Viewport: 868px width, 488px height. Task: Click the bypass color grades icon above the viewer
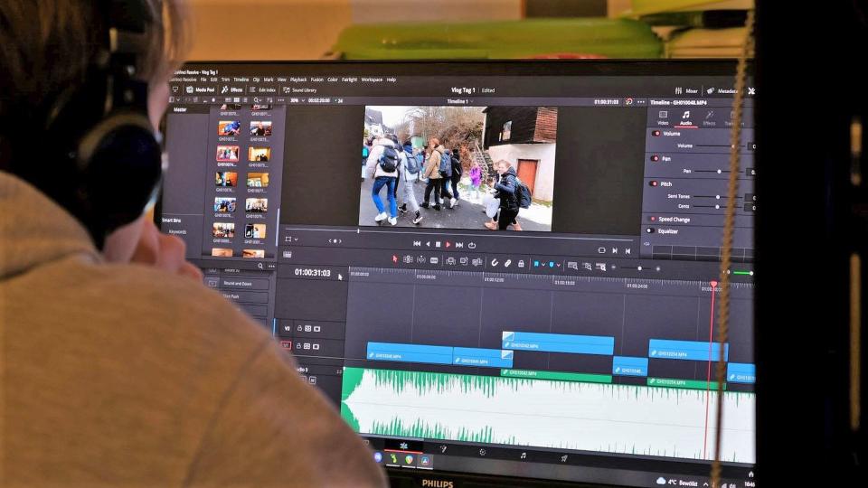tap(629, 102)
